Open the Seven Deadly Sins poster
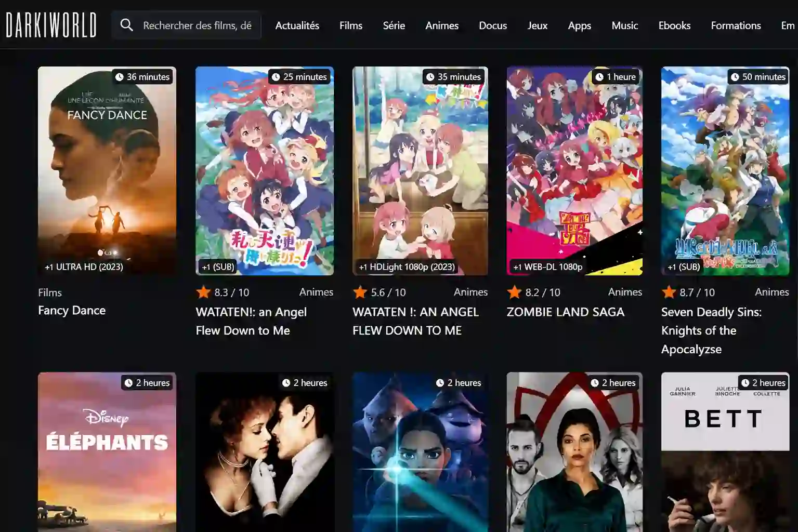 tap(725, 171)
